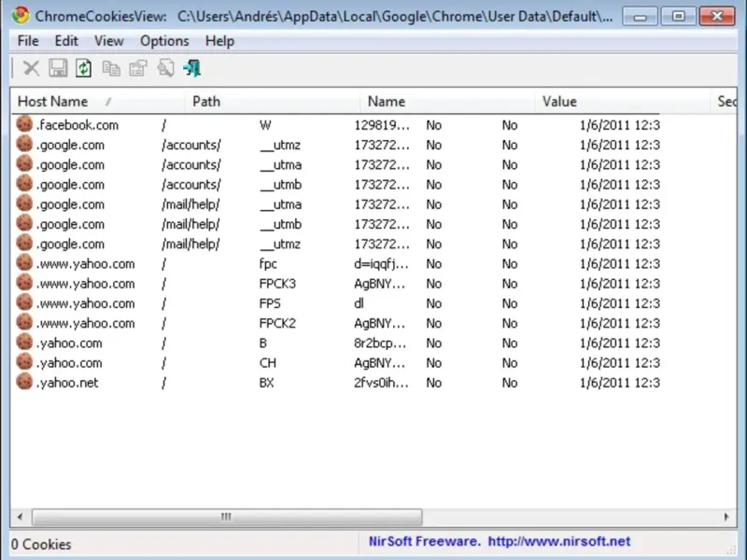747x560 pixels.
Task: Open the Help menu
Action: 219,41
